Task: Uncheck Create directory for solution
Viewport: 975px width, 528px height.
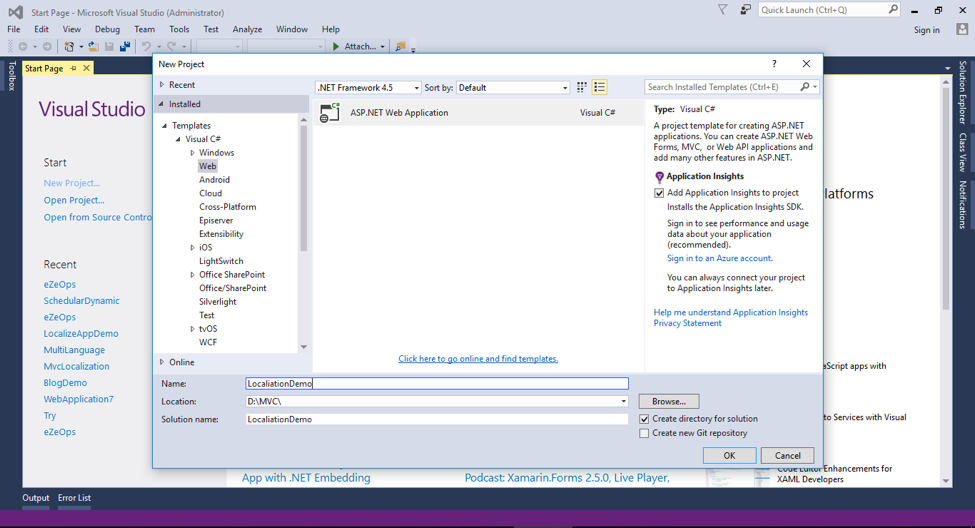Action: [644, 419]
